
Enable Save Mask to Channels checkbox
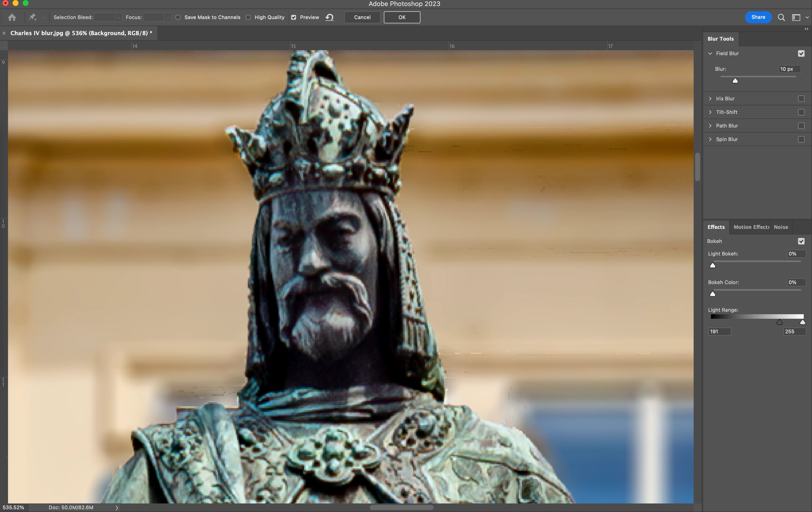click(178, 17)
